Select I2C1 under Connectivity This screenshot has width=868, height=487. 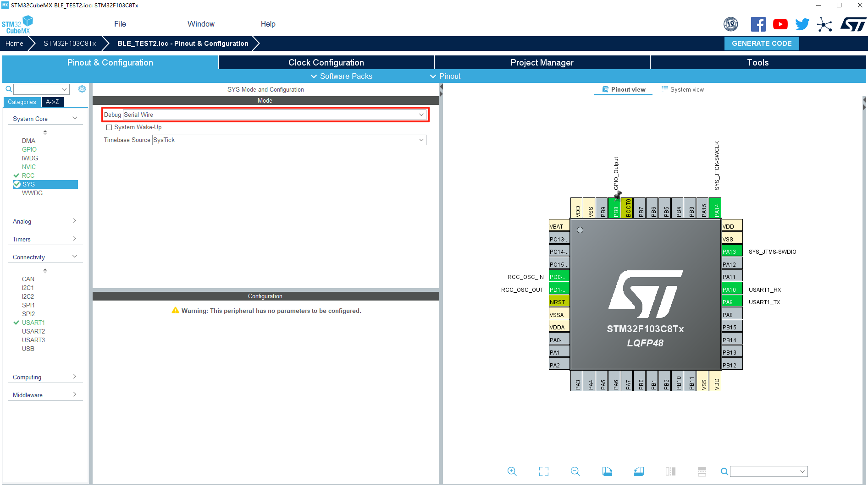pyautogui.click(x=28, y=288)
